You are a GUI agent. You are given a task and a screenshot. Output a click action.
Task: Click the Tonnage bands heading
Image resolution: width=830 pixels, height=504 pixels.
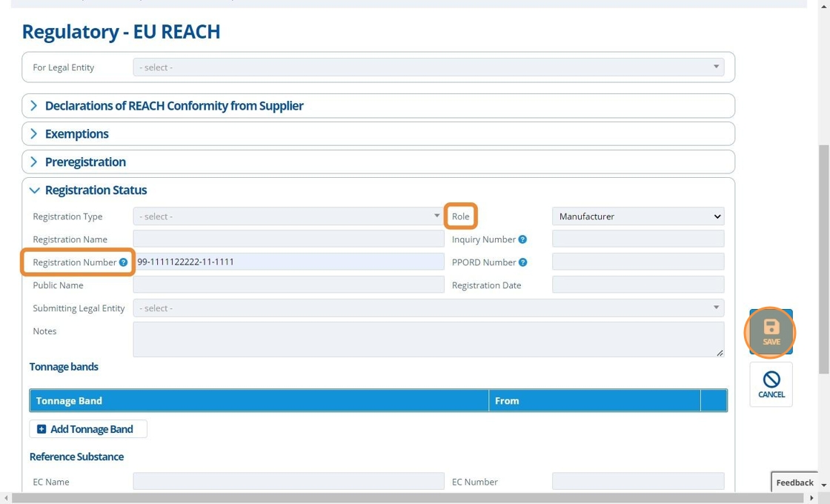tap(64, 367)
